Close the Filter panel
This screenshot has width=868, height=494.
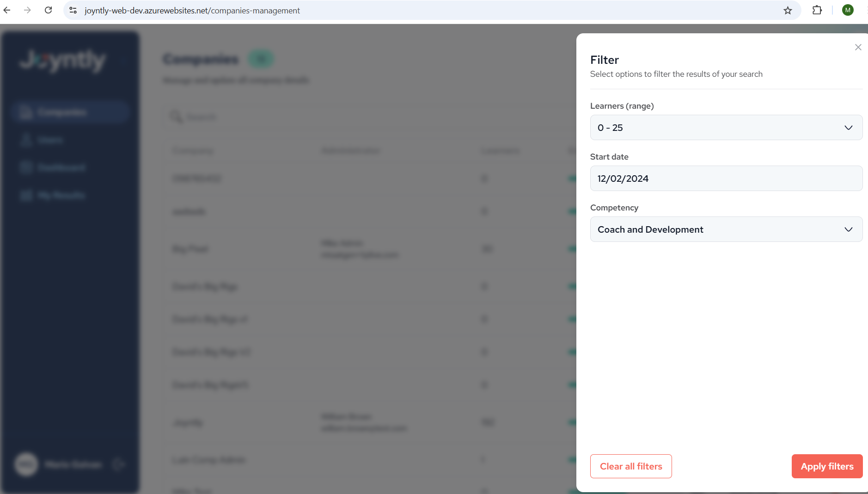tap(858, 47)
